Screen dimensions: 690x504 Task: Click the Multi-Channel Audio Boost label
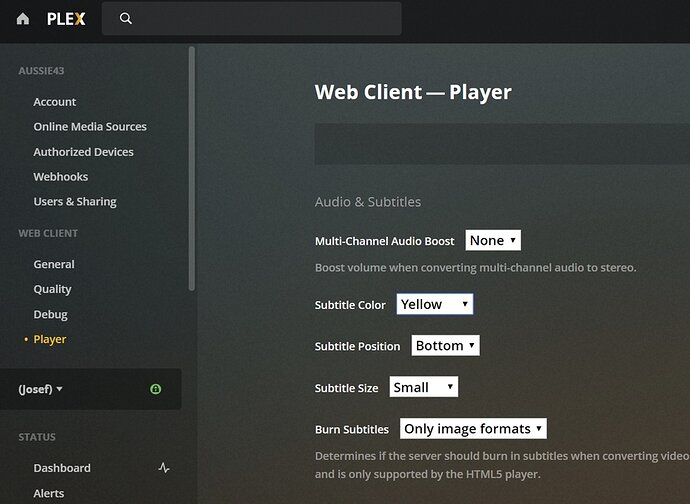[385, 241]
